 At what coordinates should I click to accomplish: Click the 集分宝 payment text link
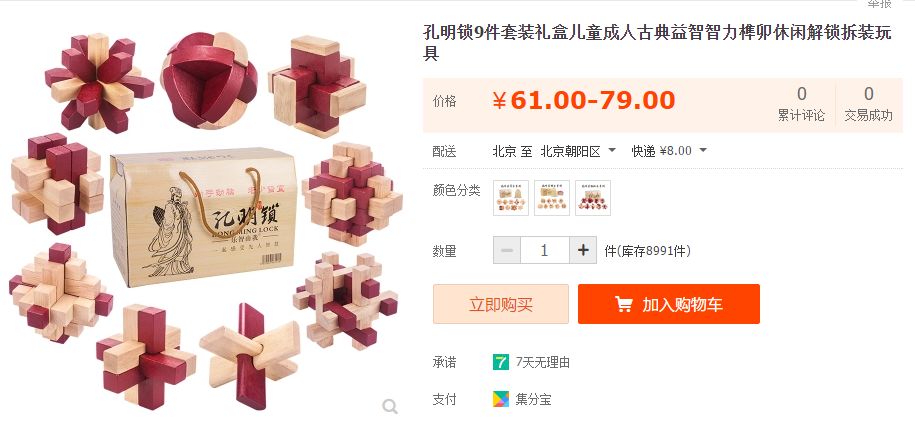[533, 400]
